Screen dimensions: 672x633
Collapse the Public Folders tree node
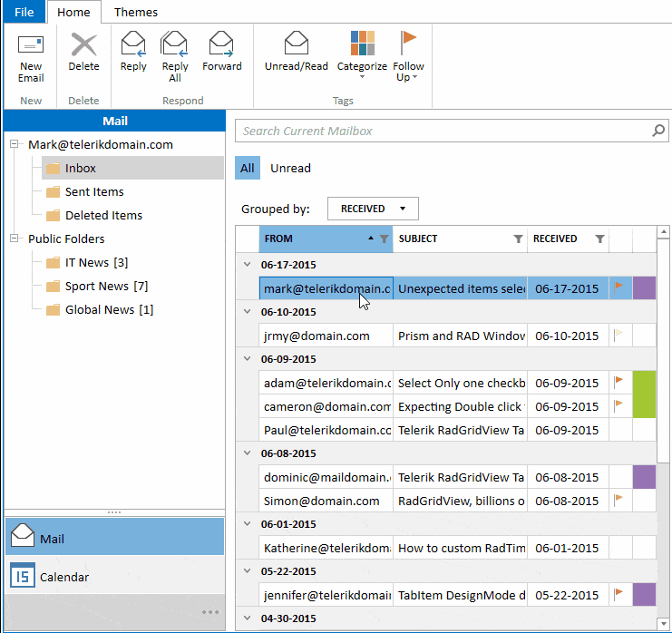(x=15, y=238)
